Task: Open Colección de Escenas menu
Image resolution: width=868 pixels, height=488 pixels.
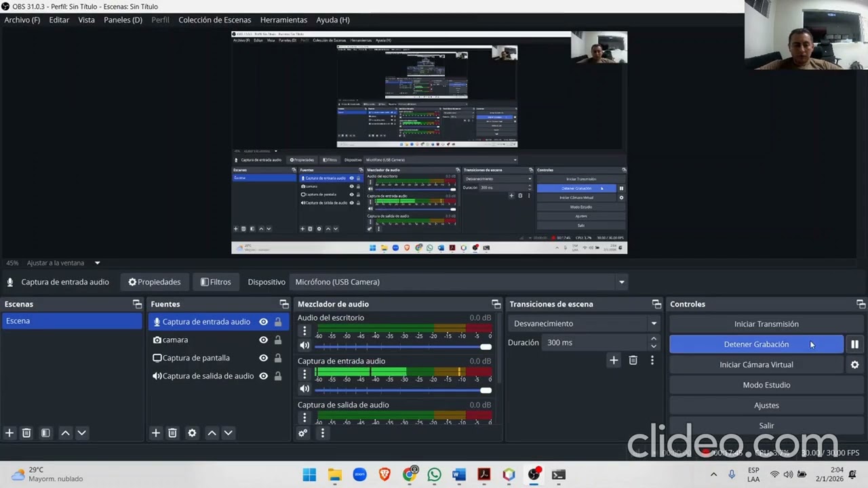Action: click(x=215, y=20)
